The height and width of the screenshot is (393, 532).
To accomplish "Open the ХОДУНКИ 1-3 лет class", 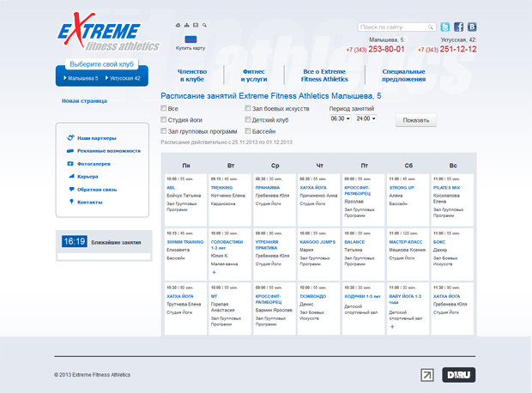I will click(362, 296).
